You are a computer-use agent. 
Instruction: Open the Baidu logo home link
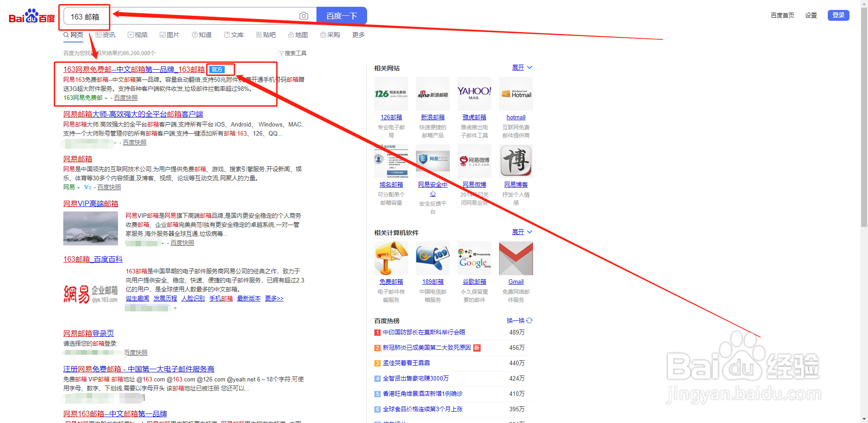coord(32,16)
